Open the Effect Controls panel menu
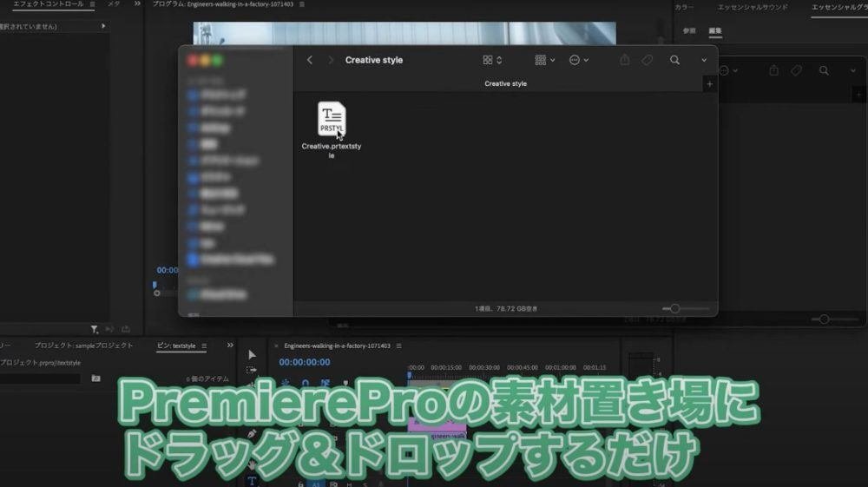This screenshot has width=868, height=487. (93, 3)
